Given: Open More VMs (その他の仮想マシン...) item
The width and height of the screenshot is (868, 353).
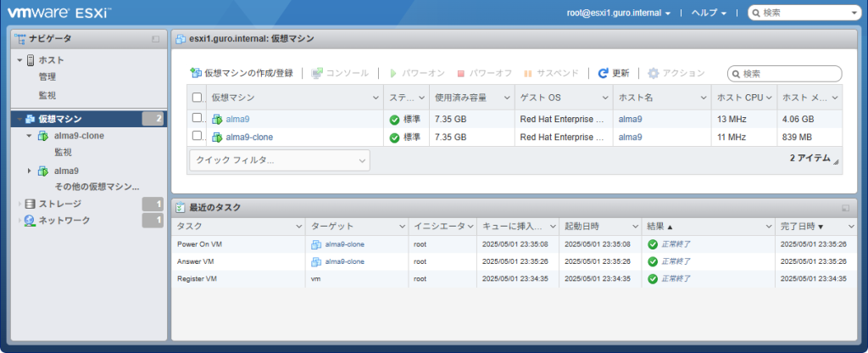Looking at the screenshot, I should [97, 187].
